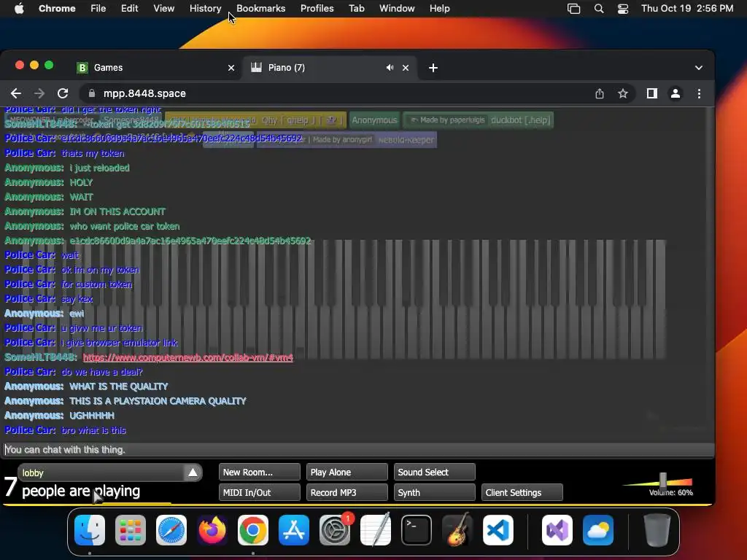Viewport: 747px width, 560px height.
Task: Reload the mpp.8448.space page
Action: click(63, 93)
